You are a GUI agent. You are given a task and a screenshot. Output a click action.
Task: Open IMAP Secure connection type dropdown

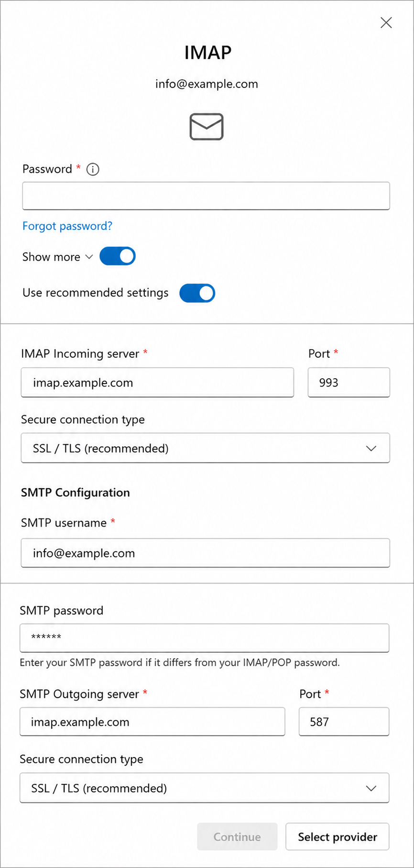pos(206,448)
